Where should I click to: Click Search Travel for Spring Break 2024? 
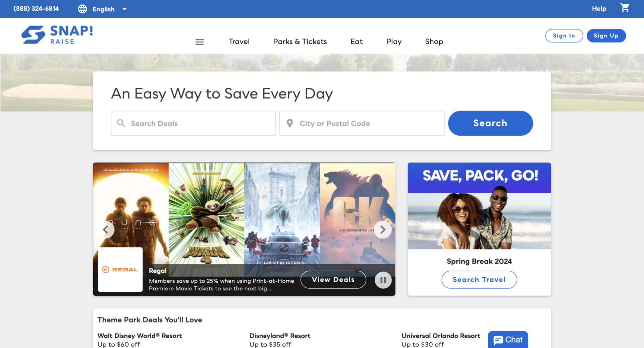(479, 279)
